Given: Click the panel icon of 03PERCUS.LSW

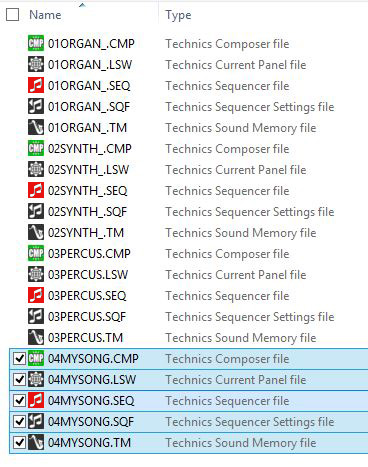Looking at the screenshot, I should pyautogui.click(x=36, y=274).
